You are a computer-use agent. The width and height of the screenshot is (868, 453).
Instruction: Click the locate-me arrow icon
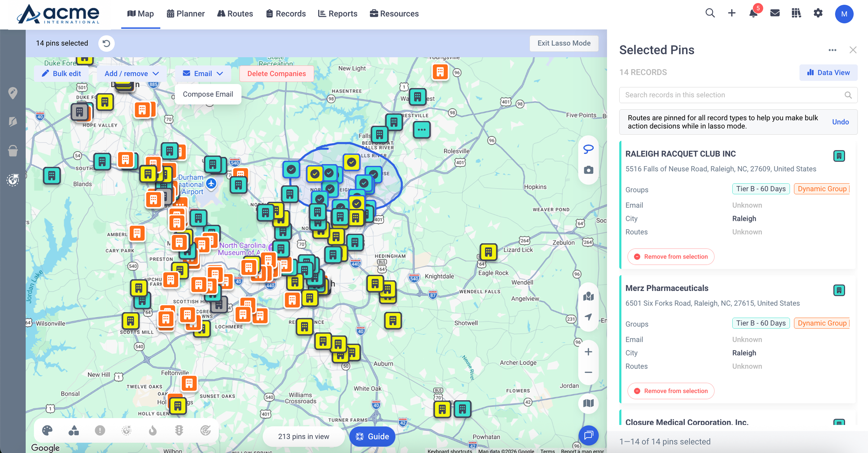[588, 317]
